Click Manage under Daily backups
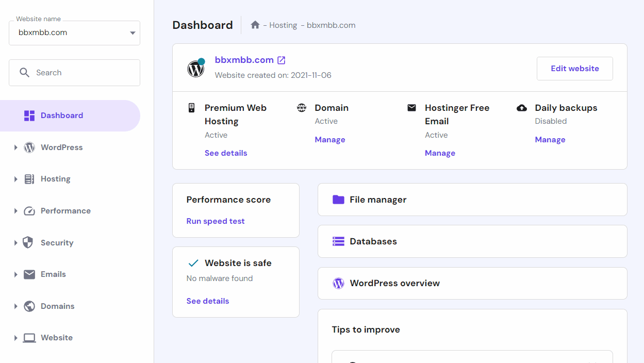The width and height of the screenshot is (644, 363). [x=550, y=140]
